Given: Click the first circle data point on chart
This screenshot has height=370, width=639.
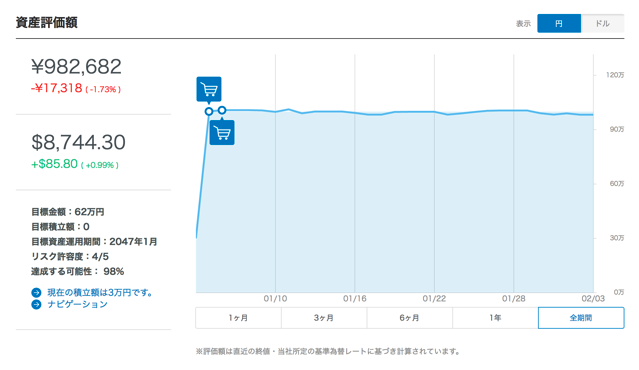Looking at the screenshot, I should click(x=209, y=111).
